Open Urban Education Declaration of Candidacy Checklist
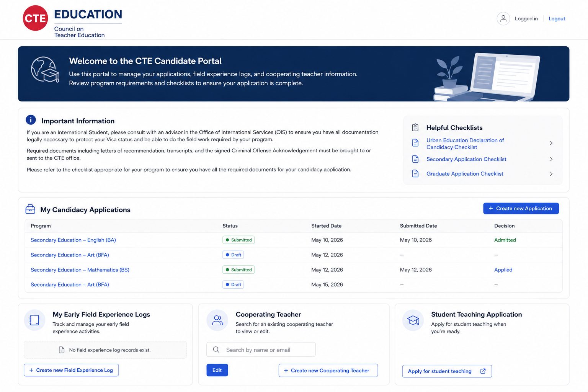 click(x=465, y=144)
